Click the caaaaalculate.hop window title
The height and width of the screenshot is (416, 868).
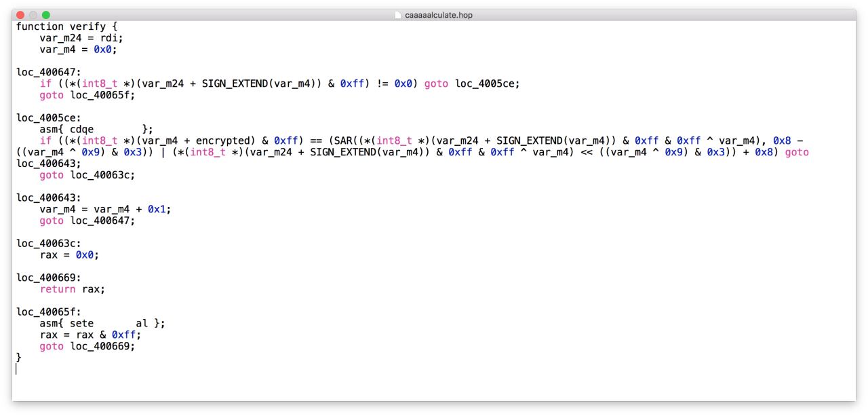(438, 15)
